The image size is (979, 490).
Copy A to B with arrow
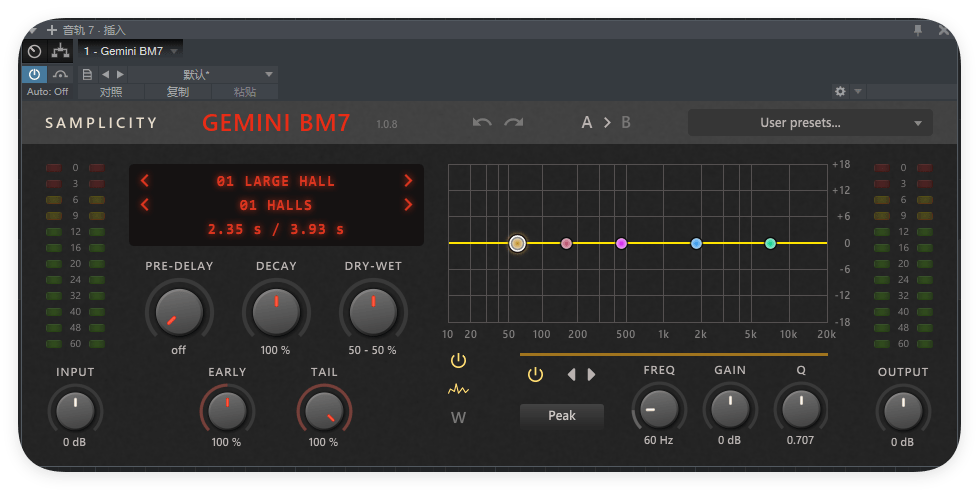click(607, 122)
